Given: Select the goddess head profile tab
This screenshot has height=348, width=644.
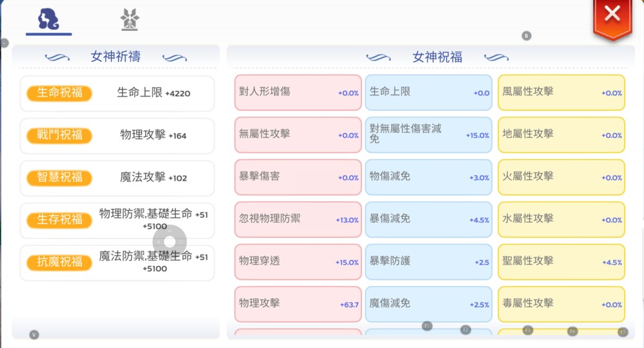Looking at the screenshot, I should 48,20.
